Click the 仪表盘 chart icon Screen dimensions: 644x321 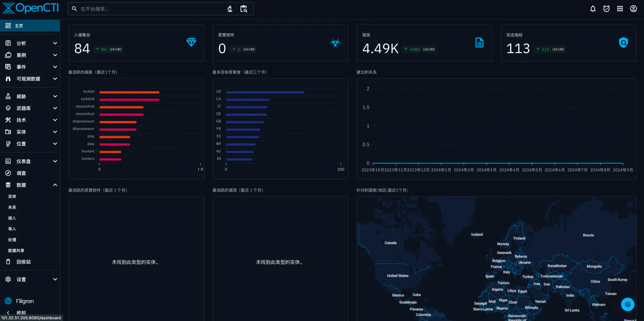click(8, 161)
